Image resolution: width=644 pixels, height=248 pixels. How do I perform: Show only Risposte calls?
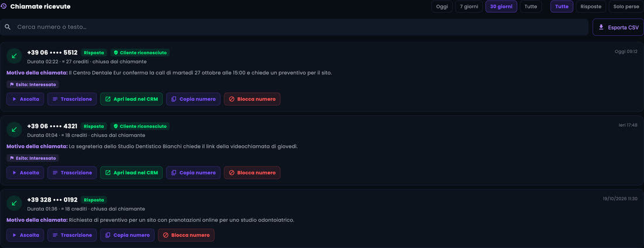591,6
